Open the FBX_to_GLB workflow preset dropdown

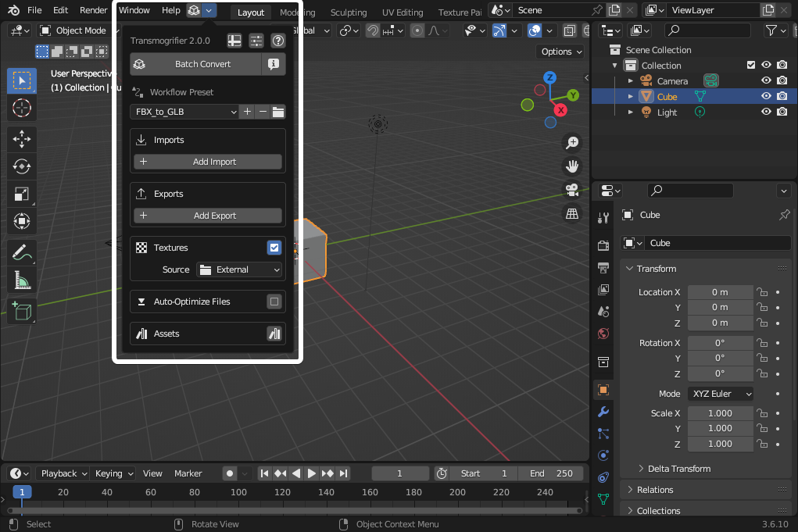pyautogui.click(x=184, y=112)
